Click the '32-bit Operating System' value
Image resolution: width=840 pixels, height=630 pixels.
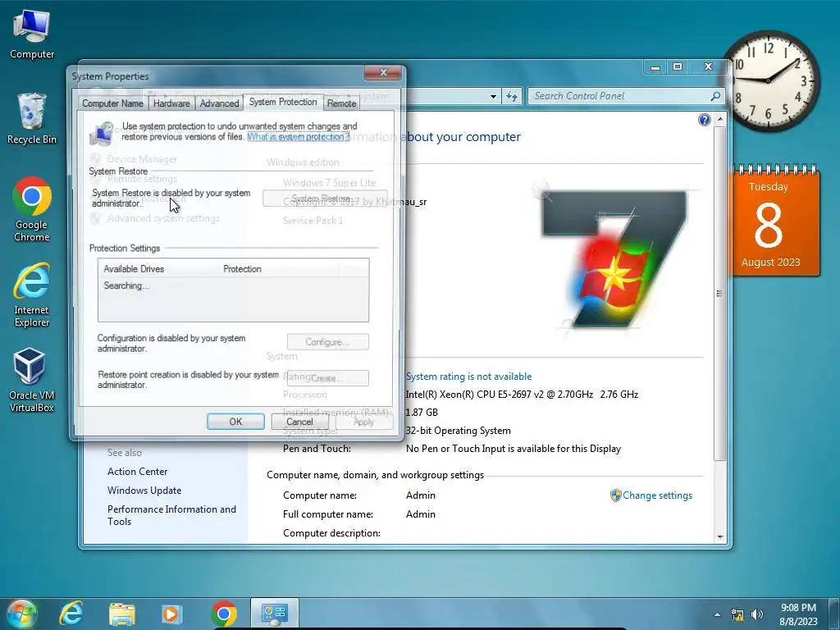click(458, 431)
